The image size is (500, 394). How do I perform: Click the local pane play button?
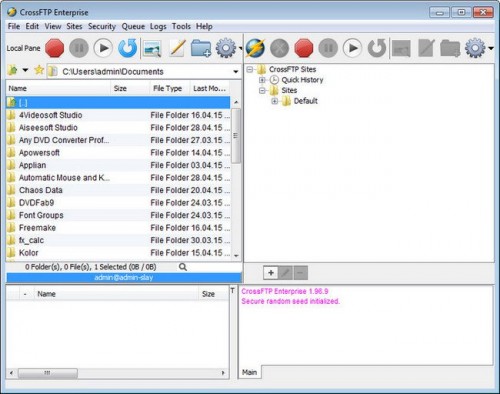(x=103, y=48)
